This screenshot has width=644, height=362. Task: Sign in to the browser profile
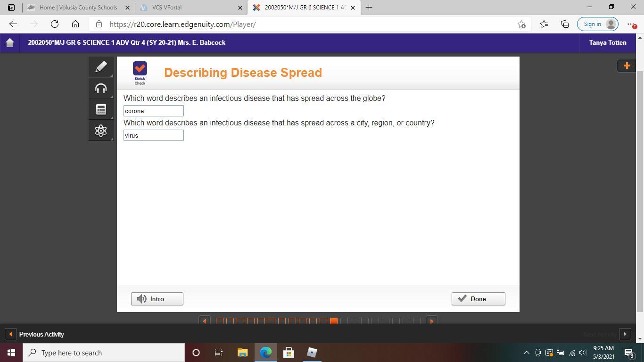(598, 24)
